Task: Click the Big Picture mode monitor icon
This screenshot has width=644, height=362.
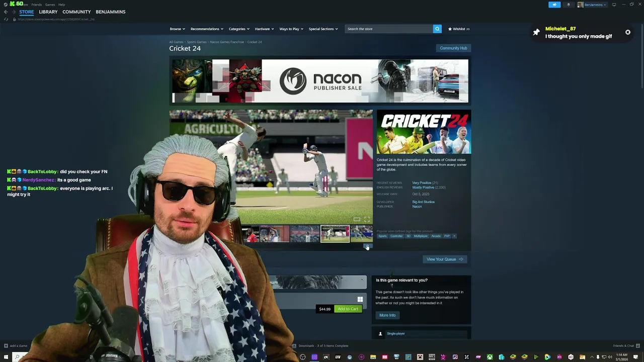Action: pyautogui.click(x=614, y=5)
